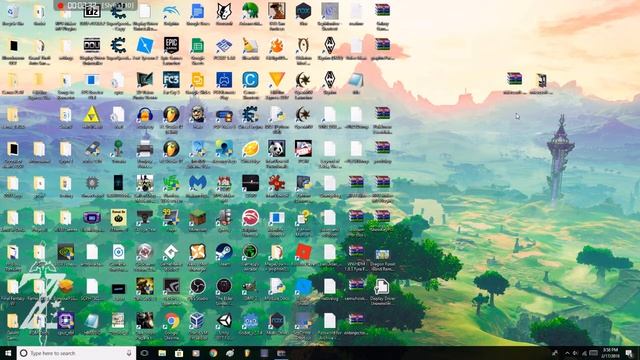Launch the Epic Games Launcher shortcut
The width and height of the screenshot is (640, 360).
(x=171, y=46)
